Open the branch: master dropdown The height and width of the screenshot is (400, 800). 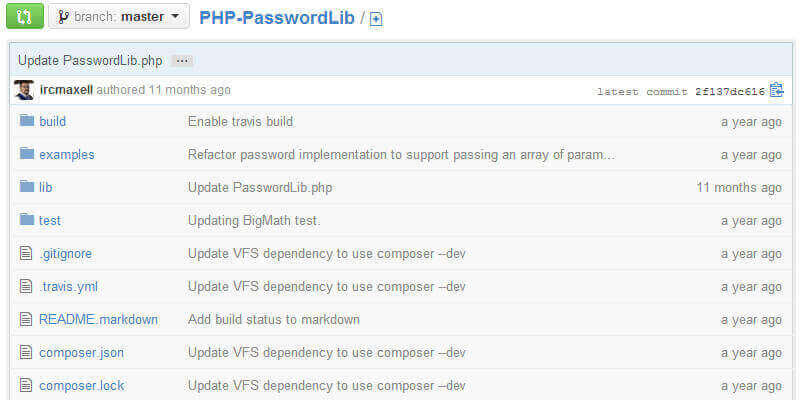[118, 16]
